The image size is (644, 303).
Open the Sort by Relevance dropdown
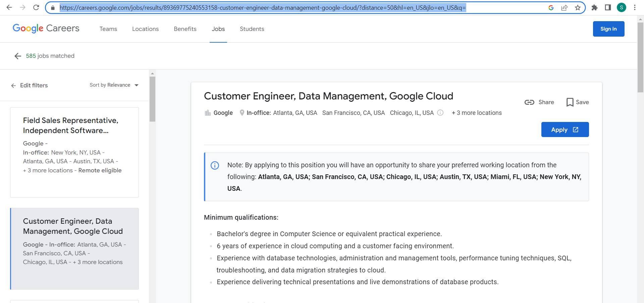point(114,85)
